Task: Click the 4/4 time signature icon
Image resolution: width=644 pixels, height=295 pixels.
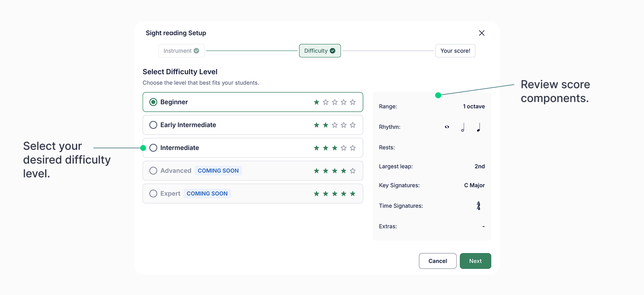Action: coord(478,206)
